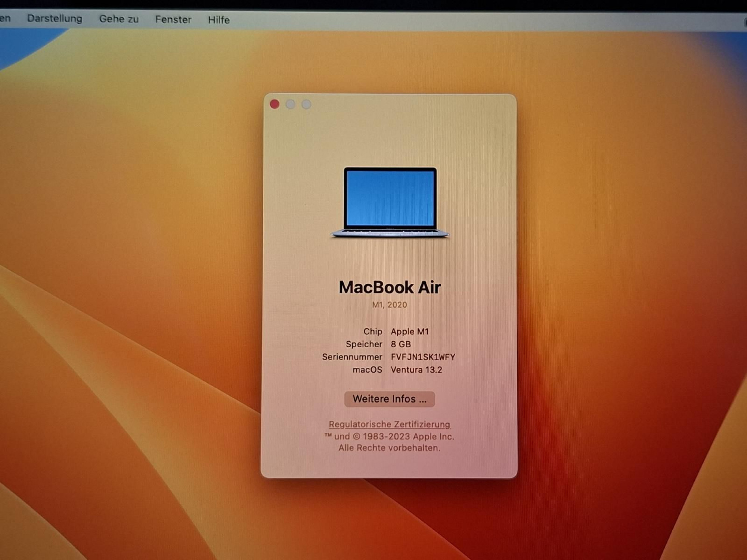Click the Weitere Infos button
Viewport: 747px width, 560px height.
(389, 399)
